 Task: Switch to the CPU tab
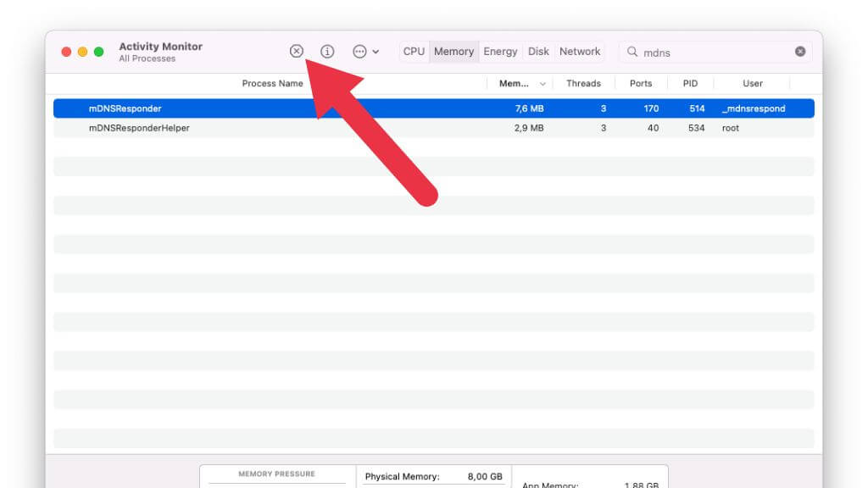pyautogui.click(x=414, y=52)
